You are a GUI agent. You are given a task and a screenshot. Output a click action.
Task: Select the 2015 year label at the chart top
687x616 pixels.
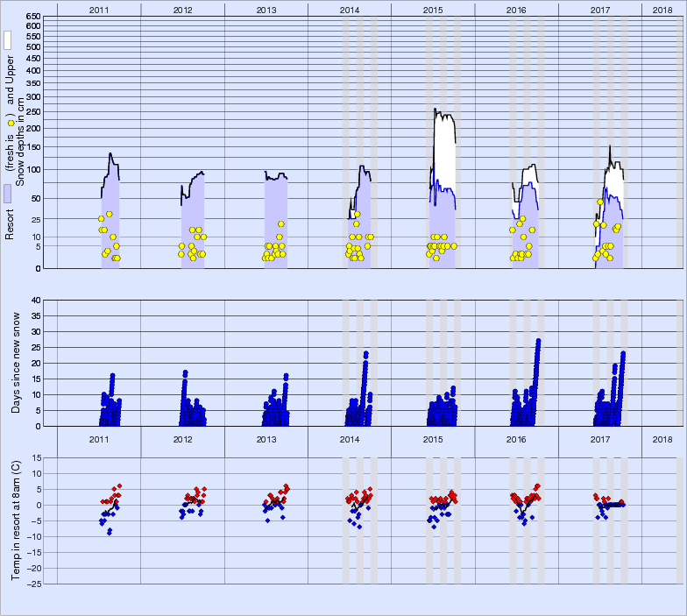(x=433, y=9)
